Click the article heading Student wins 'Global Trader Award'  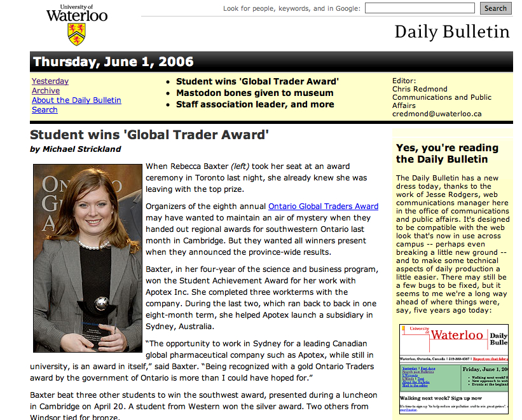tap(149, 135)
